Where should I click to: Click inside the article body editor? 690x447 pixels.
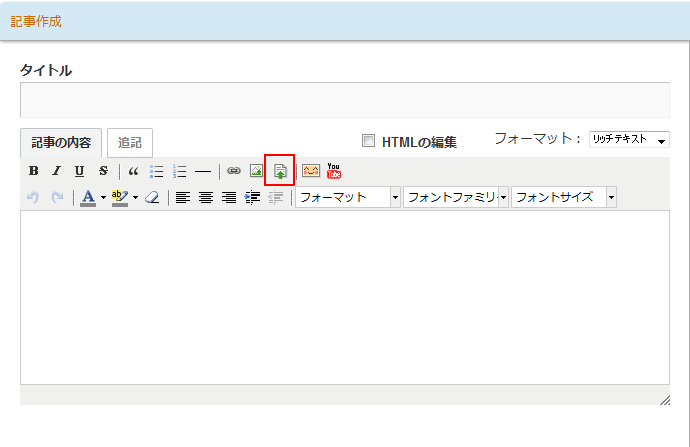click(345, 297)
